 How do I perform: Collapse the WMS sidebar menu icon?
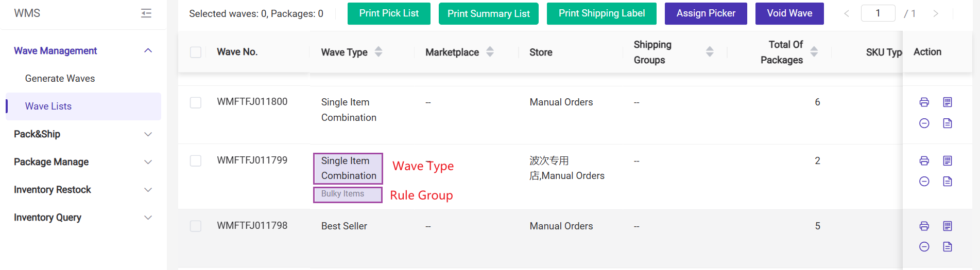[x=146, y=13]
